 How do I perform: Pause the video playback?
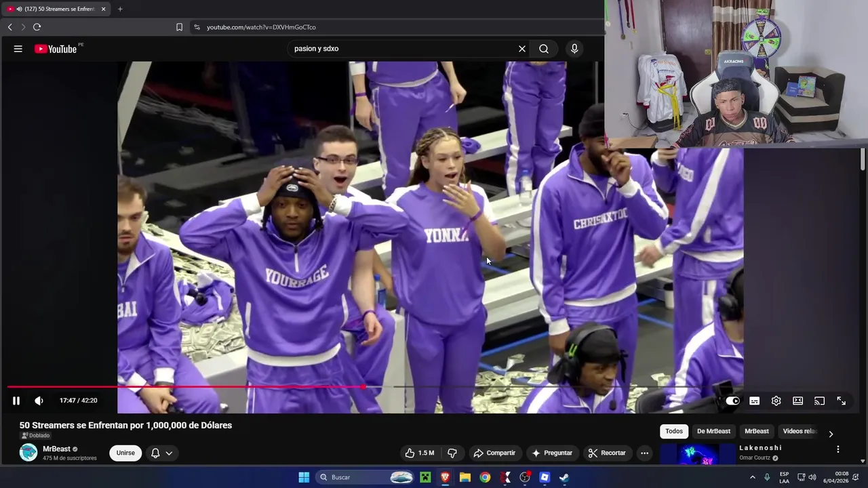(x=16, y=401)
